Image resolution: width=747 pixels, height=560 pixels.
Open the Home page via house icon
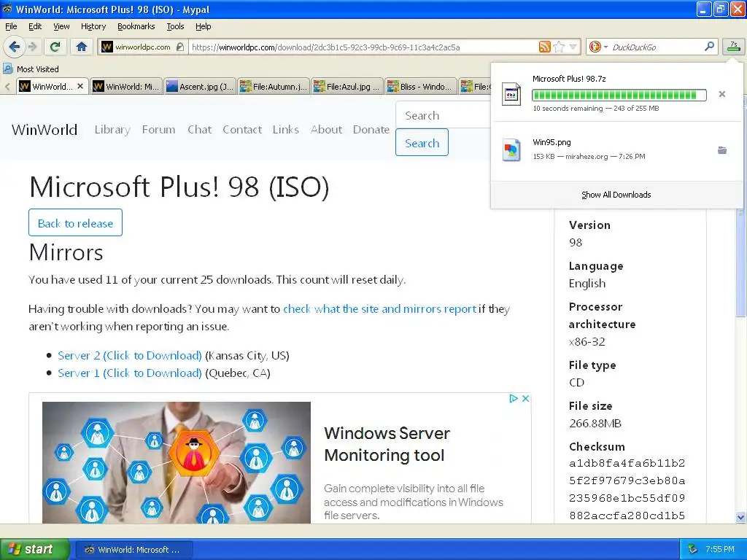point(82,47)
